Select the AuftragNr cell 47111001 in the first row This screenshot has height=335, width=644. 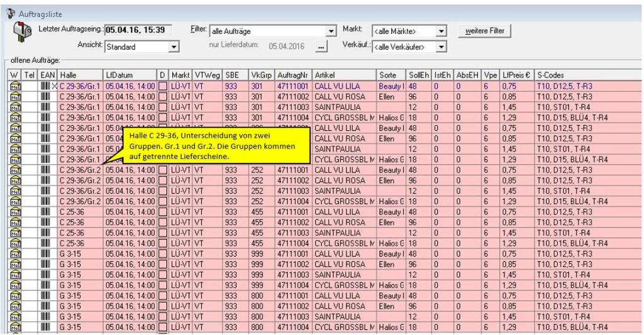(x=292, y=85)
